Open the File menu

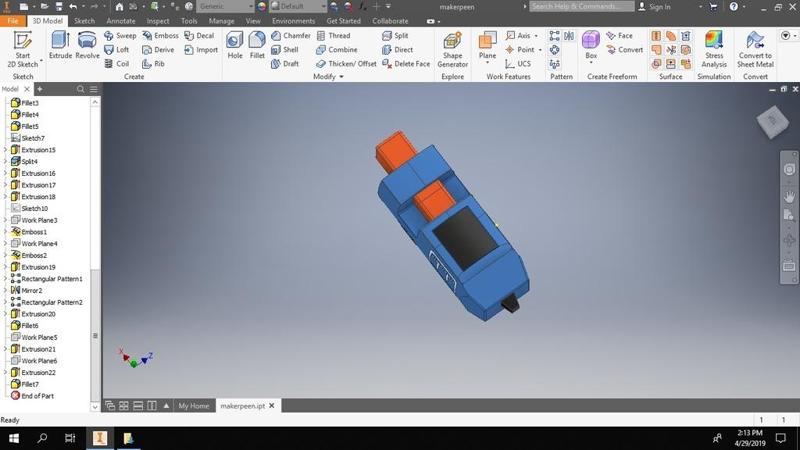(13, 21)
